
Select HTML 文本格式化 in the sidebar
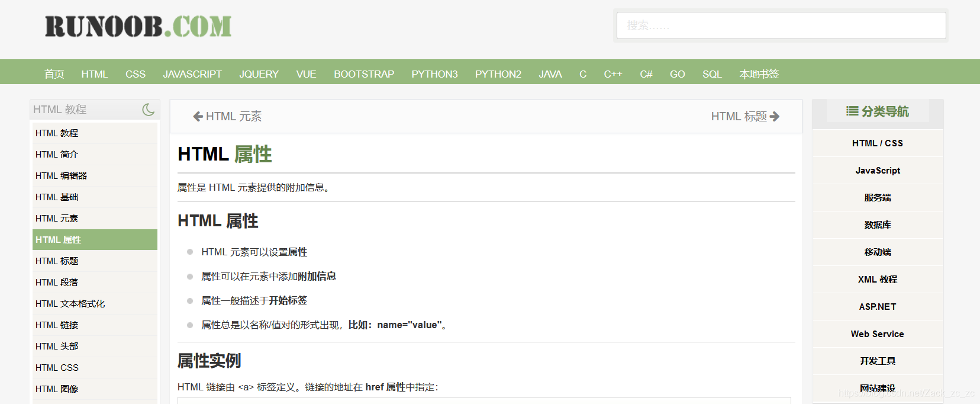tap(95, 304)
